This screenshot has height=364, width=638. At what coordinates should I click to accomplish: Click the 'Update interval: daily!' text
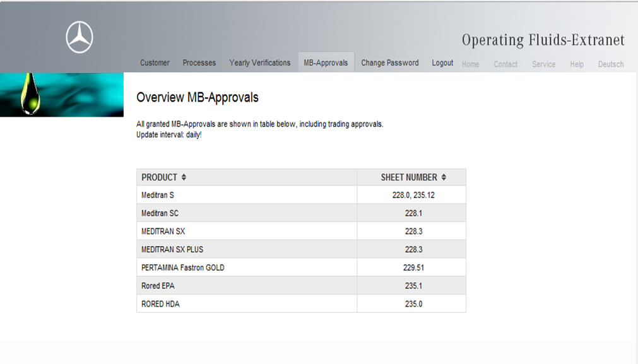(169, 134)
